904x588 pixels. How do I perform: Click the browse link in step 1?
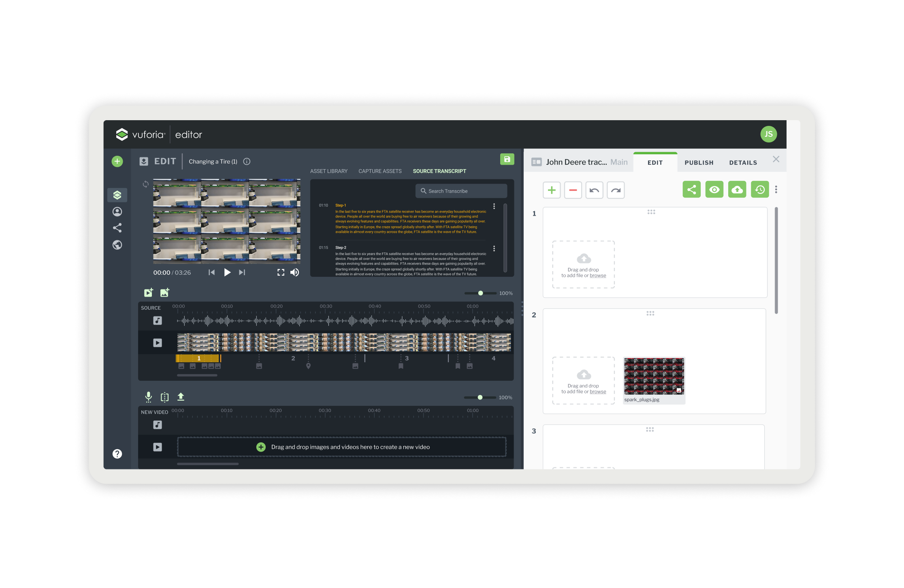(598, 276)
